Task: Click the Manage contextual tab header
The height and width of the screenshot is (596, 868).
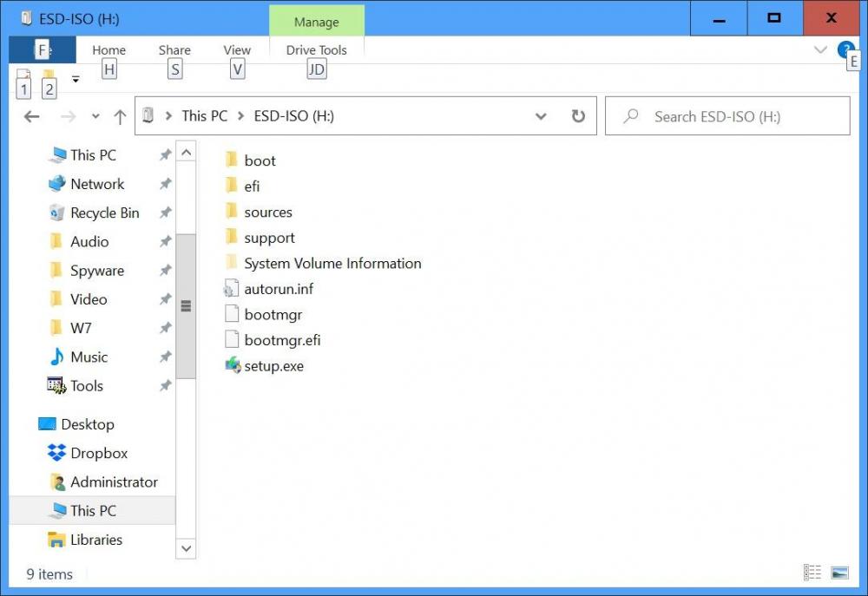Action: click(316, 22)
